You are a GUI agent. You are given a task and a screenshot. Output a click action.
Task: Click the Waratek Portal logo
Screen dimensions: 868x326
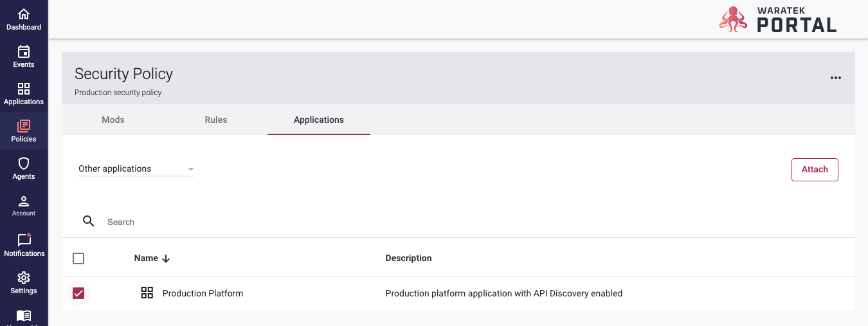[777, 19]
